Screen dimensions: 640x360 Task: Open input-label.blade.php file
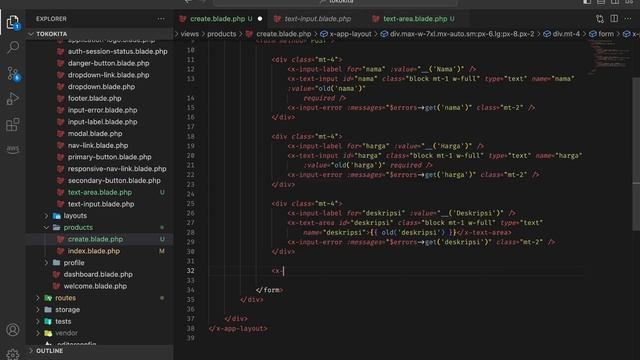pos(102,122)
